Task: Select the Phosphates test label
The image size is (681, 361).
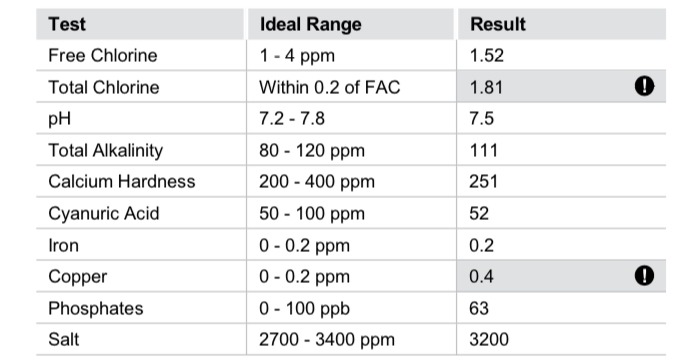Action: coord(96,308)
